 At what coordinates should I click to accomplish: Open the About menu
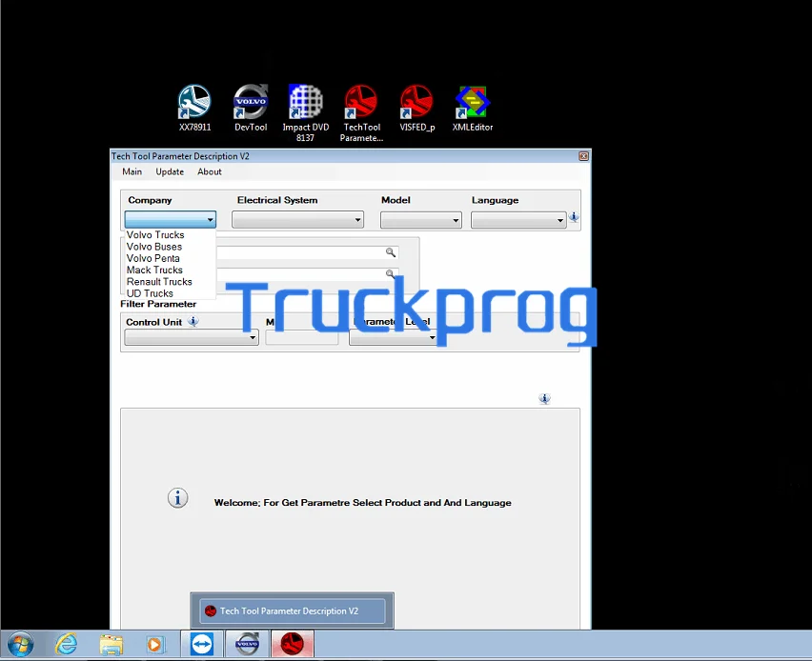pos(210,171)
